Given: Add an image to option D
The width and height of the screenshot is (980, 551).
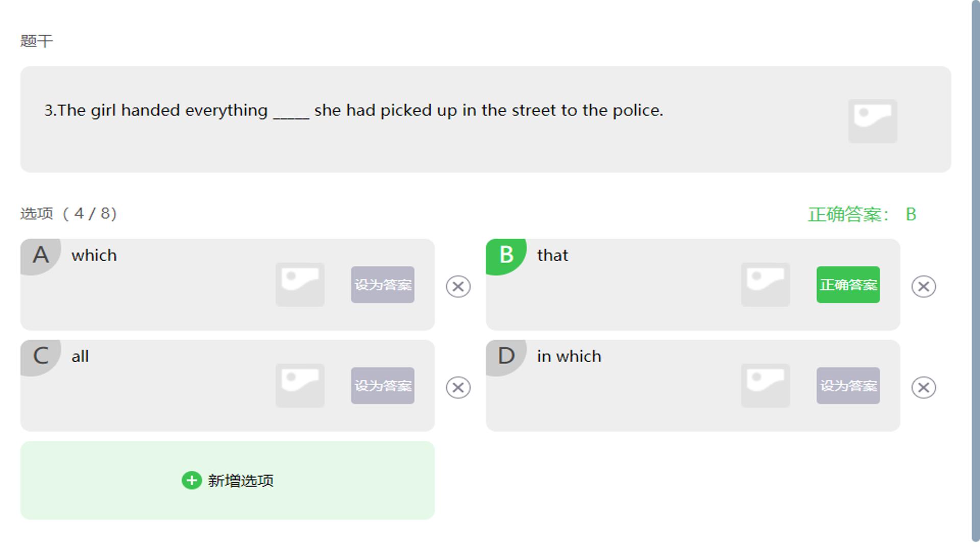Looking at the screenshot, I should click(x=766, y=386).
